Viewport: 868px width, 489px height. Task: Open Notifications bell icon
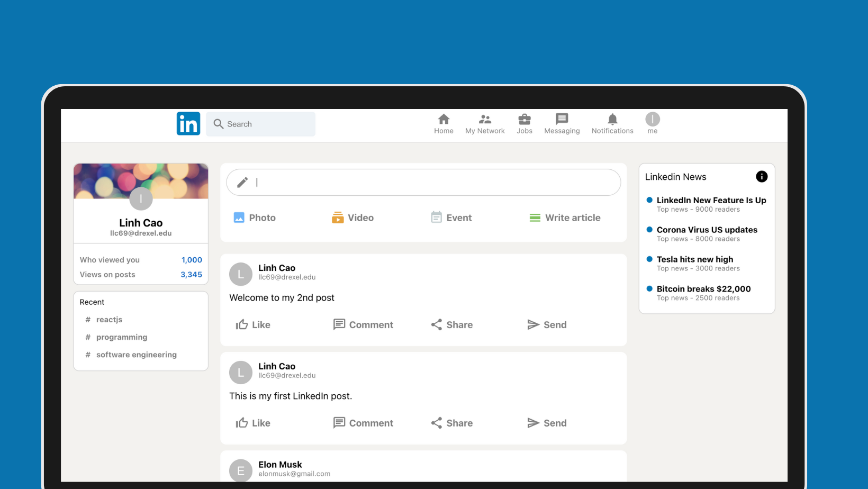coord(612,119)
